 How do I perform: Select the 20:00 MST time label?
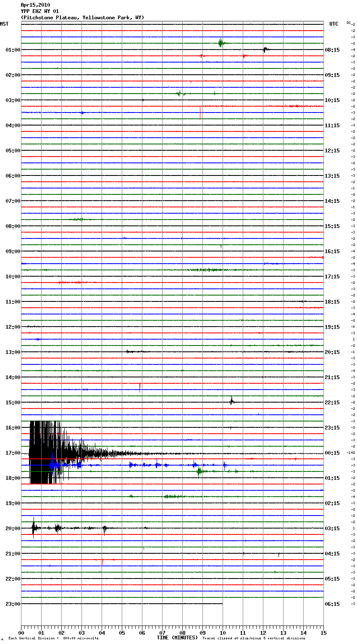click(13, 529)
